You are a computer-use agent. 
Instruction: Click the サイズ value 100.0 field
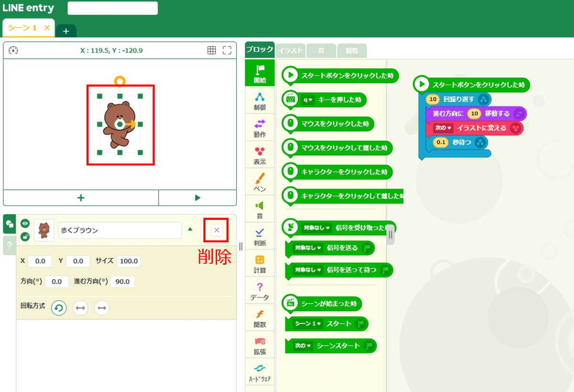129,261
